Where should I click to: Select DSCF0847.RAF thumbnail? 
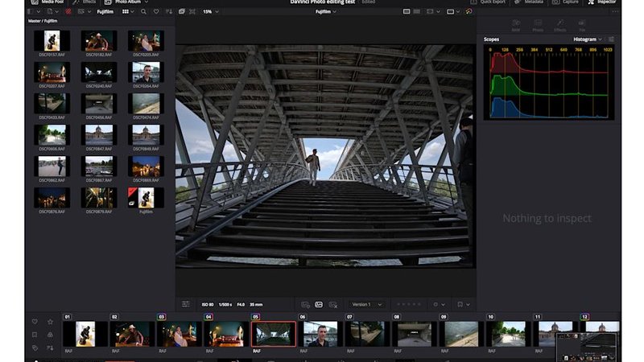click(99, 135)
